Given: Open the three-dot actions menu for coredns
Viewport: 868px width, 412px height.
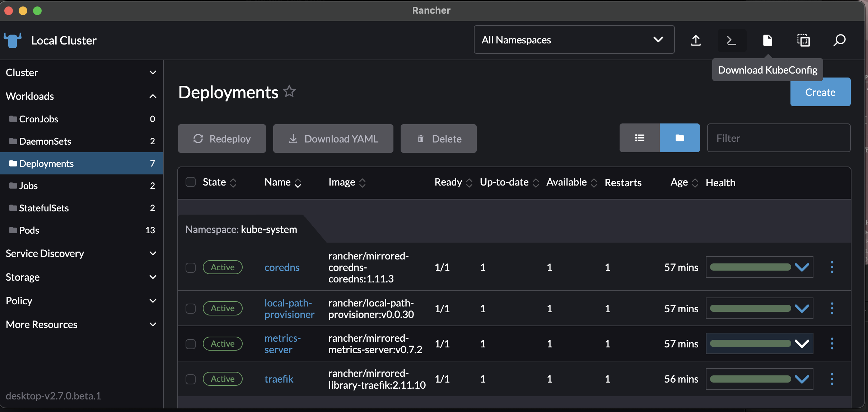Looking at the screenshot, I should (832, 267).
